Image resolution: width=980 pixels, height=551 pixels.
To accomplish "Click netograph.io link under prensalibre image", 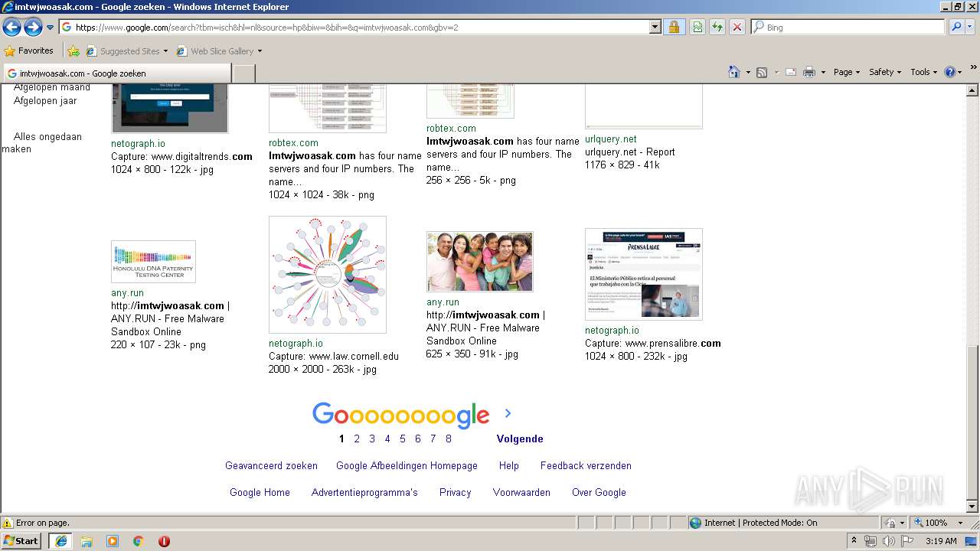I will click(612, 331).
